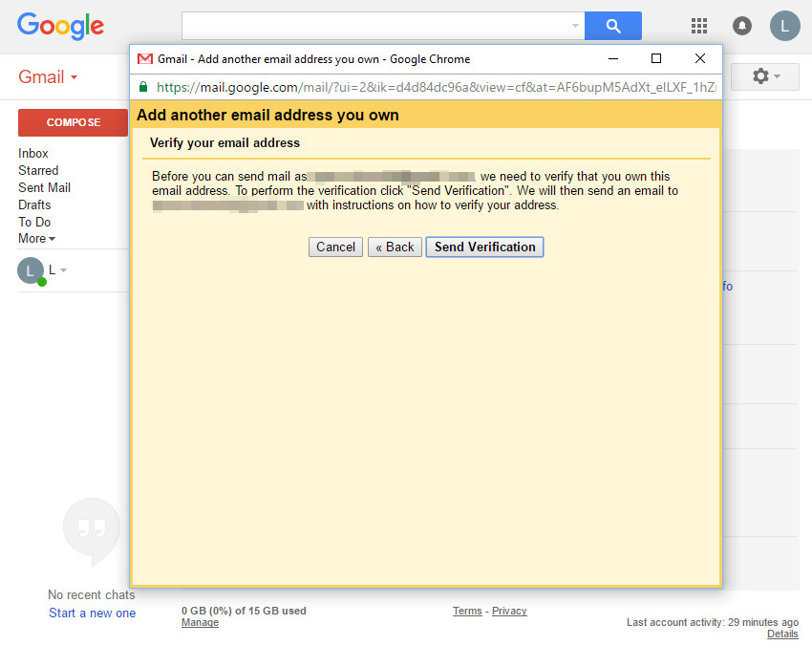Expand the search options dropdown arrow

click(575, 26)
